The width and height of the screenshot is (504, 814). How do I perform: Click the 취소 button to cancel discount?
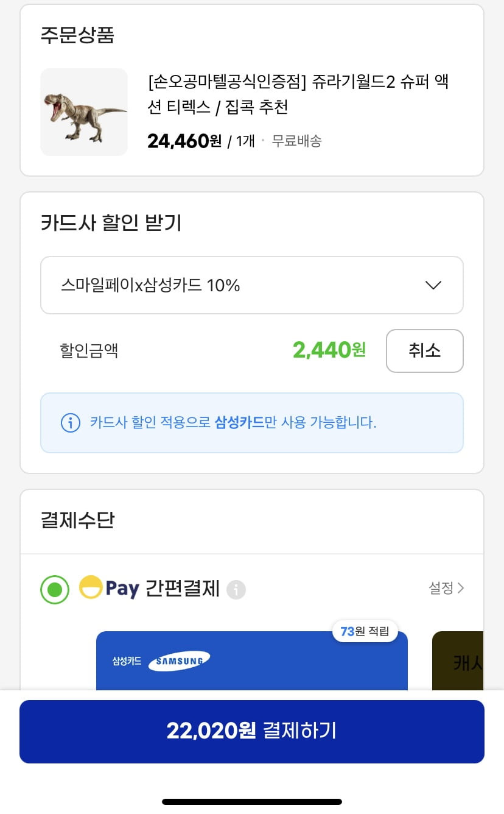tap(425, 351)
